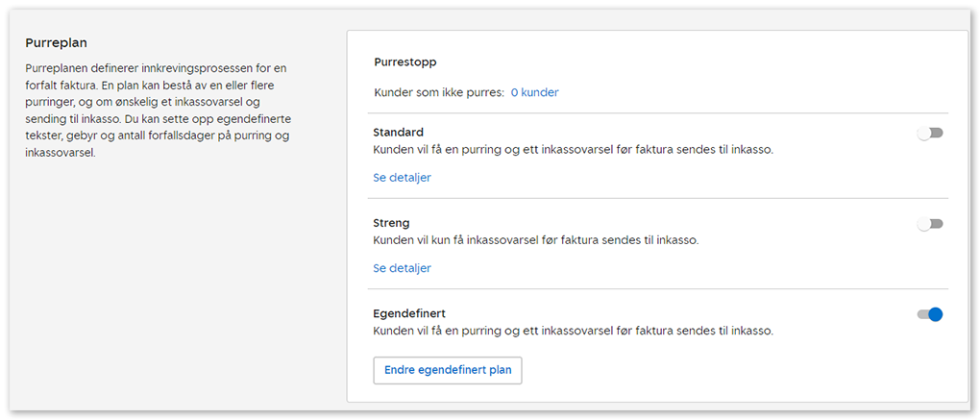This screenshot has height=420, width=980.
Task: Click the divider line above Standard
Action: (x=659, y=113)
